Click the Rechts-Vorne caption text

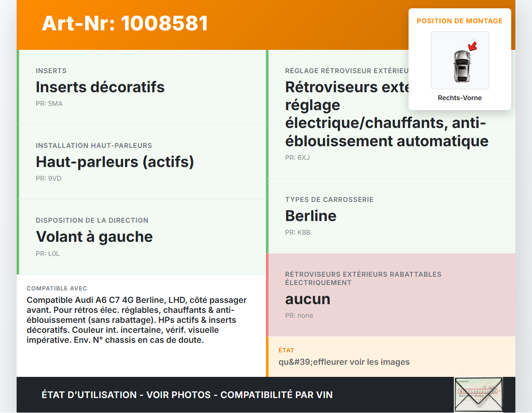pos(460,98)
